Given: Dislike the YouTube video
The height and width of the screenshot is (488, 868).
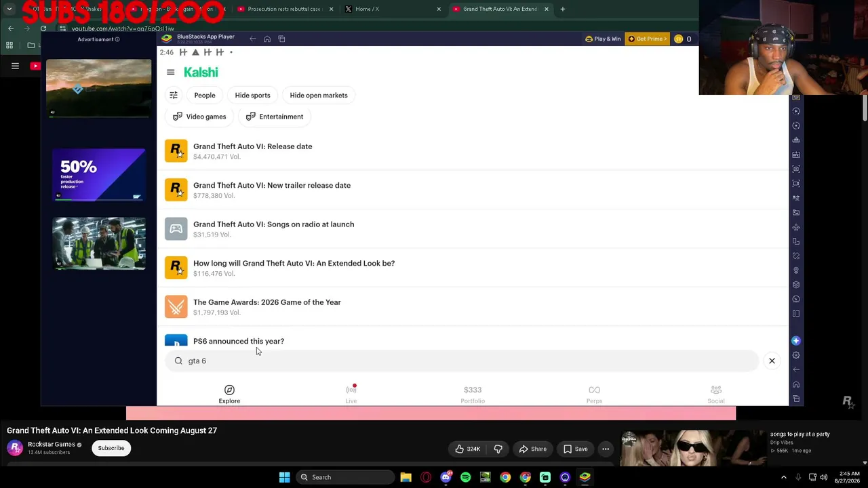Looking at the screenshot, I should 498,449.
